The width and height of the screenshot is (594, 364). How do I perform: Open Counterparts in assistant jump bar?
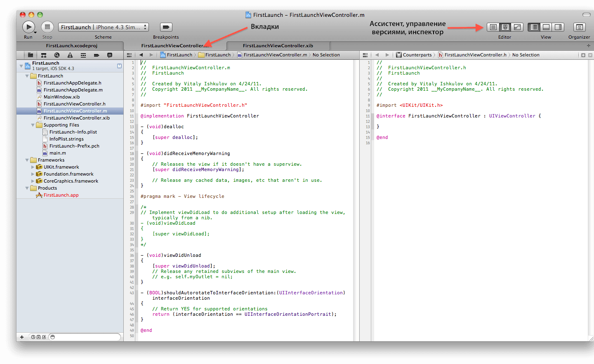(414, 55)
